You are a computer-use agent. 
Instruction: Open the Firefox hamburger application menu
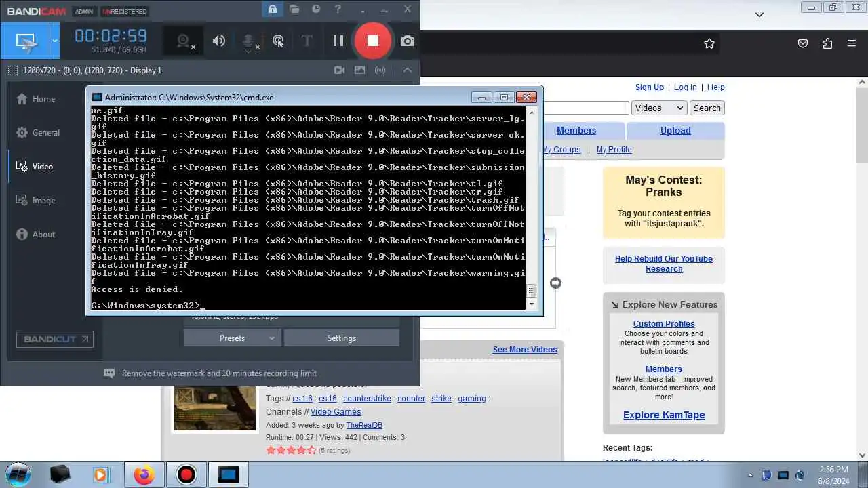tap(852, 43)
